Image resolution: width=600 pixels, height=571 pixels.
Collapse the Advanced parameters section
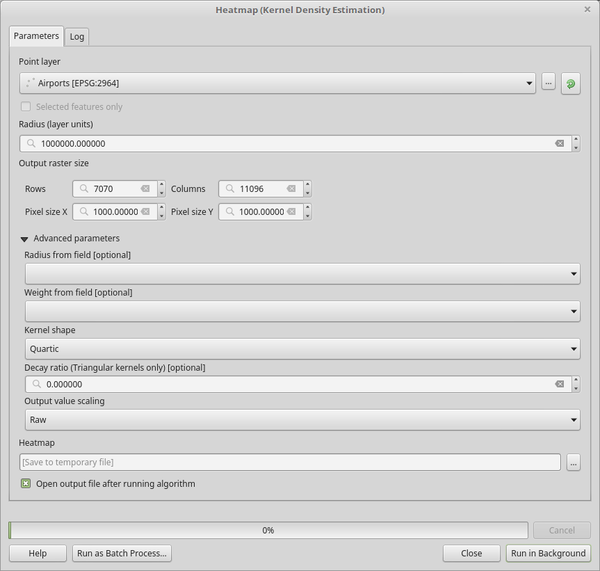25,239
